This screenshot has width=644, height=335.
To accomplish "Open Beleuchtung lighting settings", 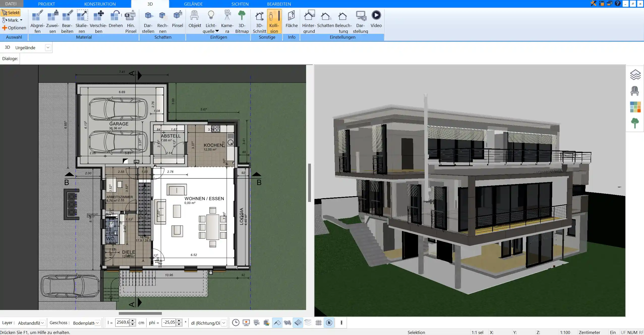I will pyautogui.click(x=343, y=21).
